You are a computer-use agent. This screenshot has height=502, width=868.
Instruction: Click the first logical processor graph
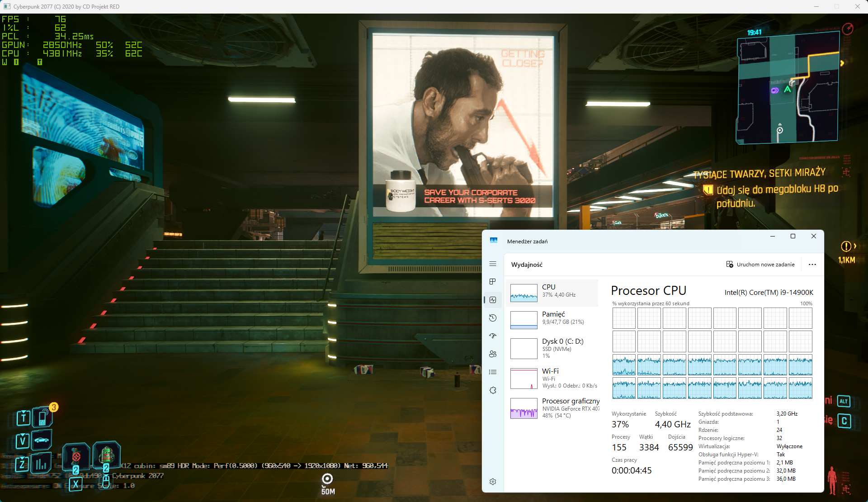point(624,318)
